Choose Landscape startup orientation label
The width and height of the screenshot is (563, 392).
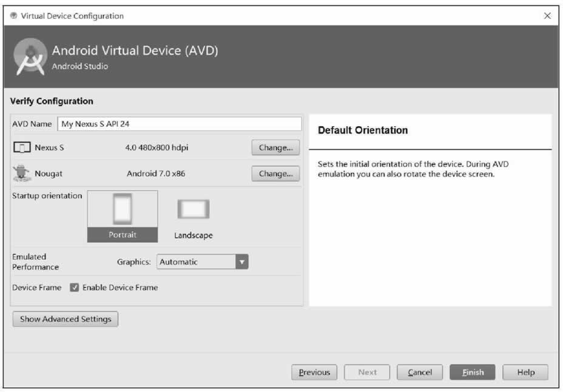194,235
